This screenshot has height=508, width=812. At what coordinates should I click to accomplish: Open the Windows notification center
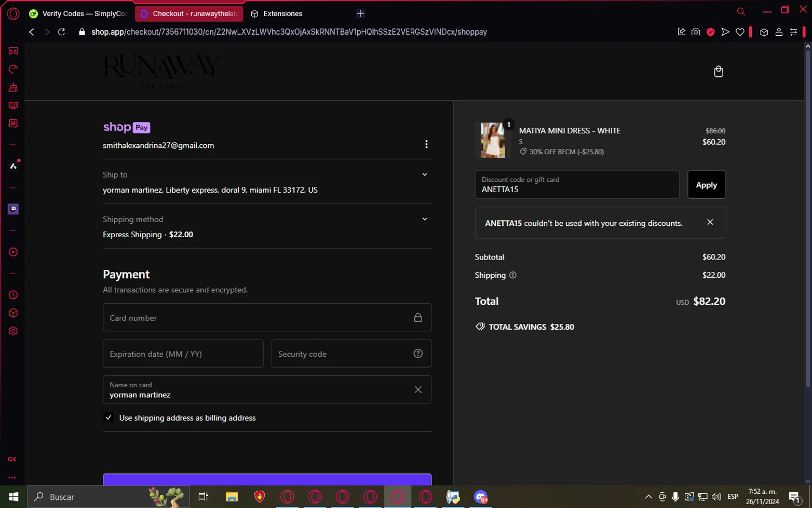[795, 497]
